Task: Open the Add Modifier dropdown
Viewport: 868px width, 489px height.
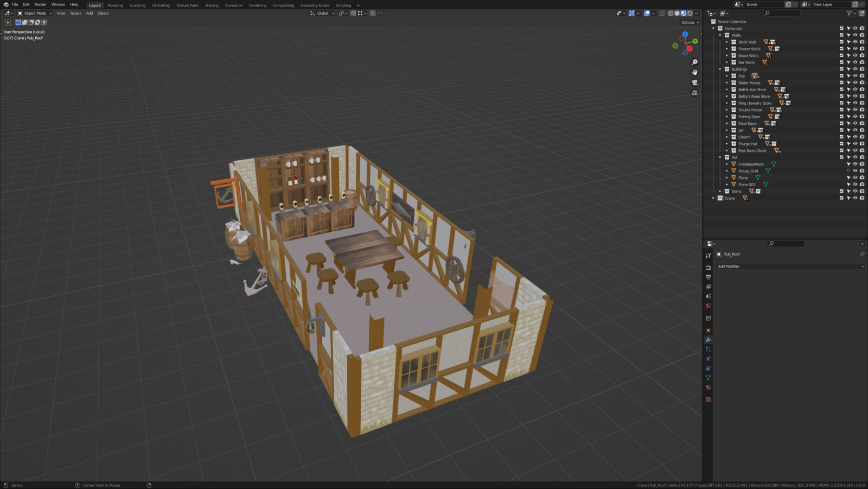Action: point(790,266)
